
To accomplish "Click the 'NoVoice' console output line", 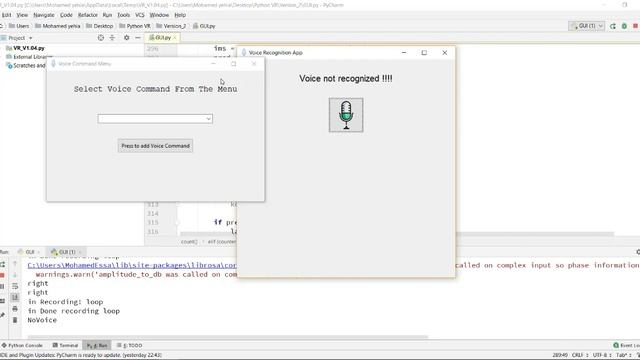I will (x=42, y=320).
